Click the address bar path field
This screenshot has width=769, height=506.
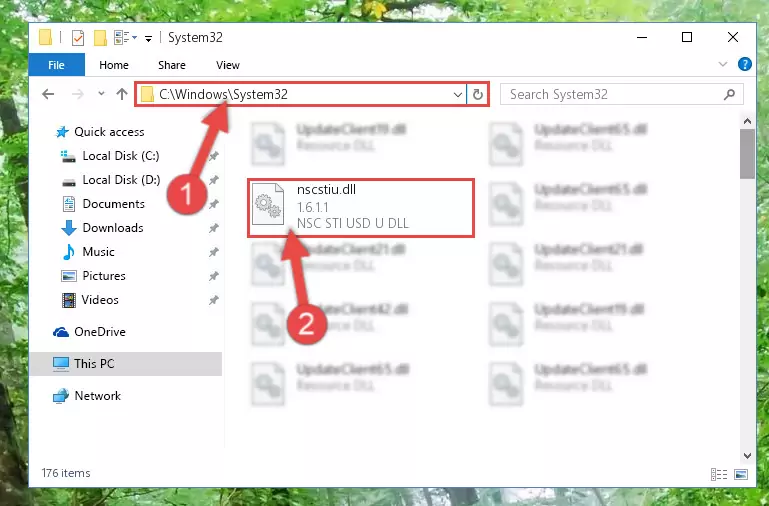301,94
